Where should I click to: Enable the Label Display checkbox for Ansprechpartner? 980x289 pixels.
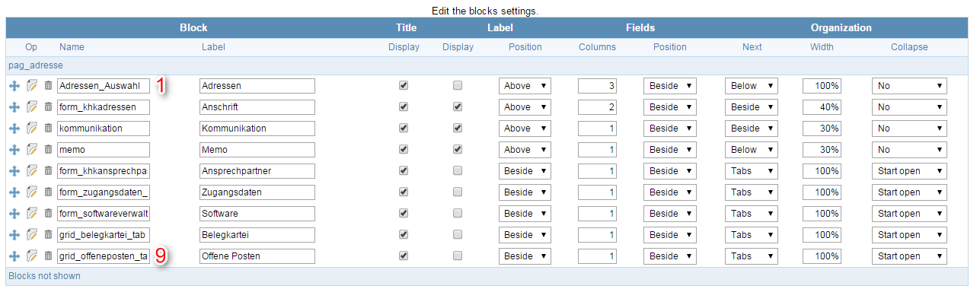tap(458, 171)
